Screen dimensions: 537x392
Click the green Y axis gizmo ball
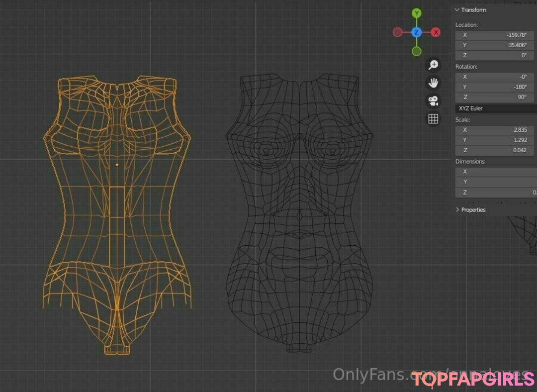[x=417, y=13]
